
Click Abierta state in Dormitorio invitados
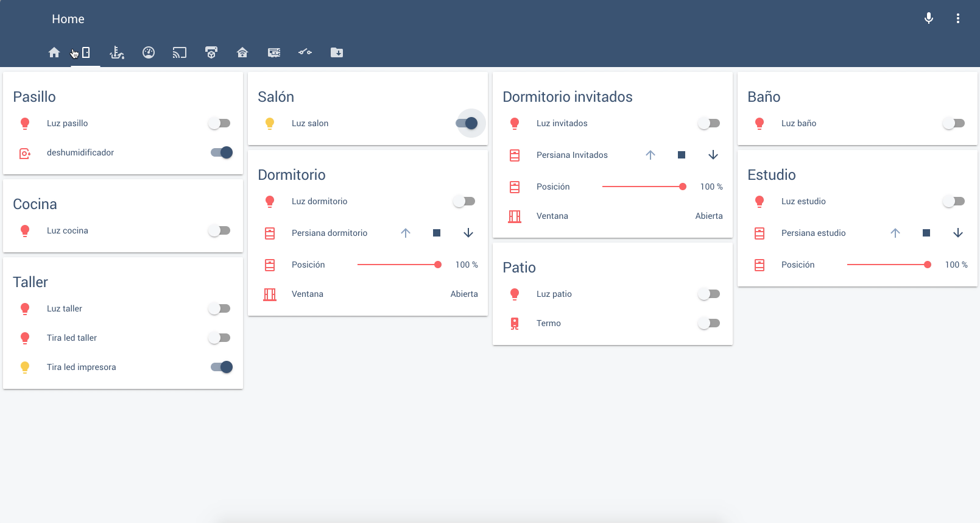point(708,216)
